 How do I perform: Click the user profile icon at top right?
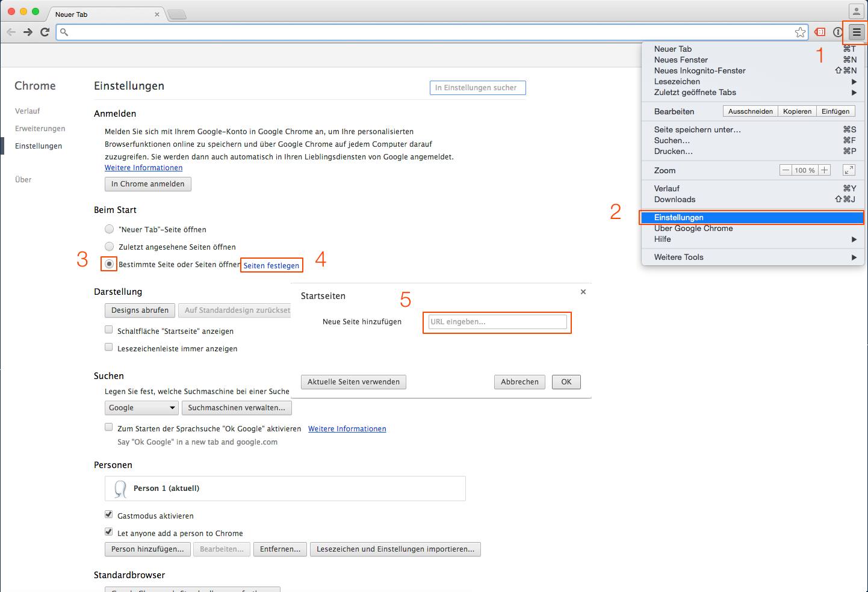click(856, 11)
